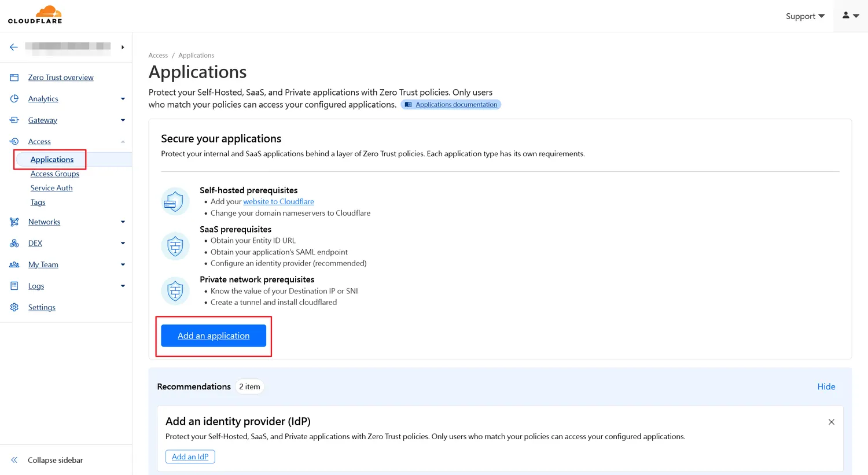Expand the Networks dropdown arrow
This screenshot has height=475, width=868.
[123, 222]
